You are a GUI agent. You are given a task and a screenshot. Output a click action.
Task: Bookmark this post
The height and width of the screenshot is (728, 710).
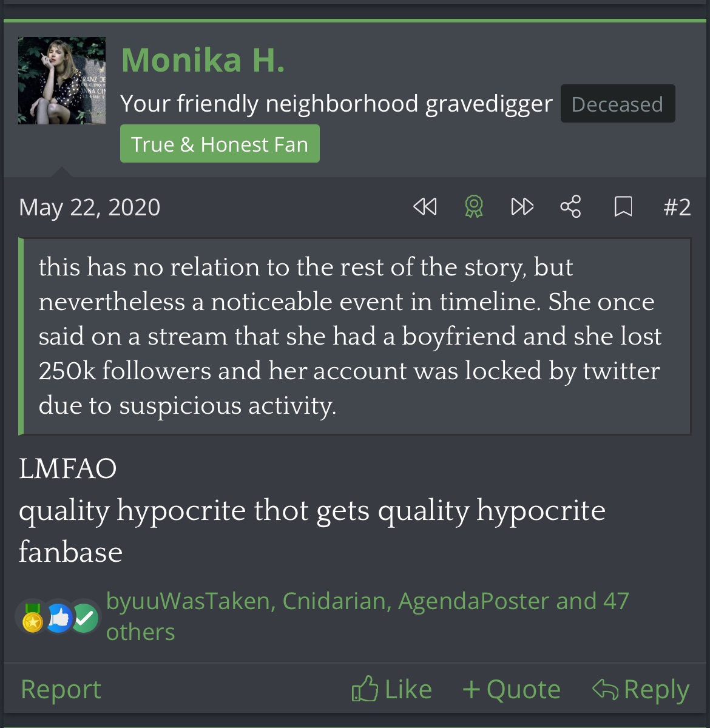623,207
